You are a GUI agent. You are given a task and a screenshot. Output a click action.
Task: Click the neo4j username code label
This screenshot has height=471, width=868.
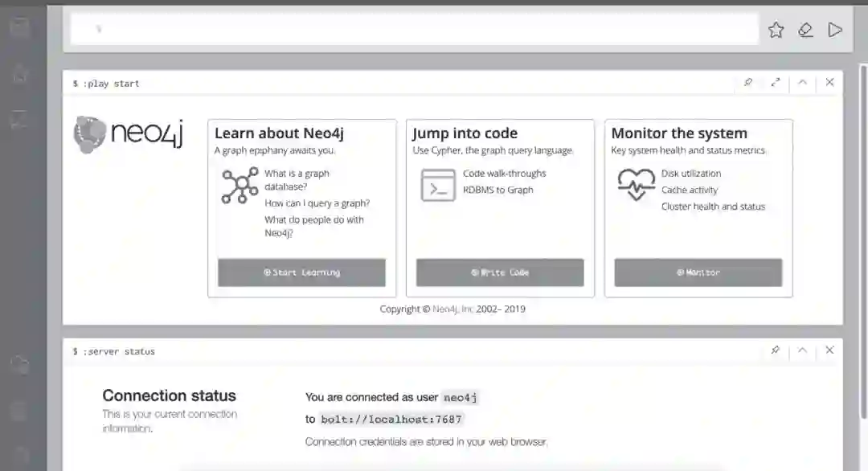[x=460, y=397]
